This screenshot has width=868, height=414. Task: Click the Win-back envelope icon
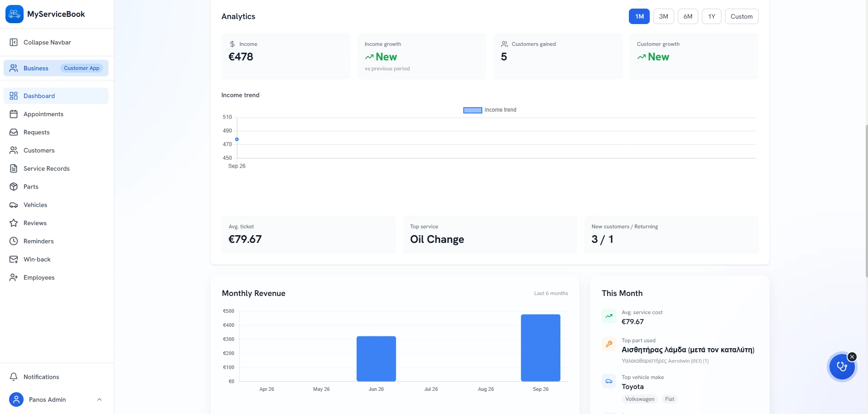coord(14,259)
